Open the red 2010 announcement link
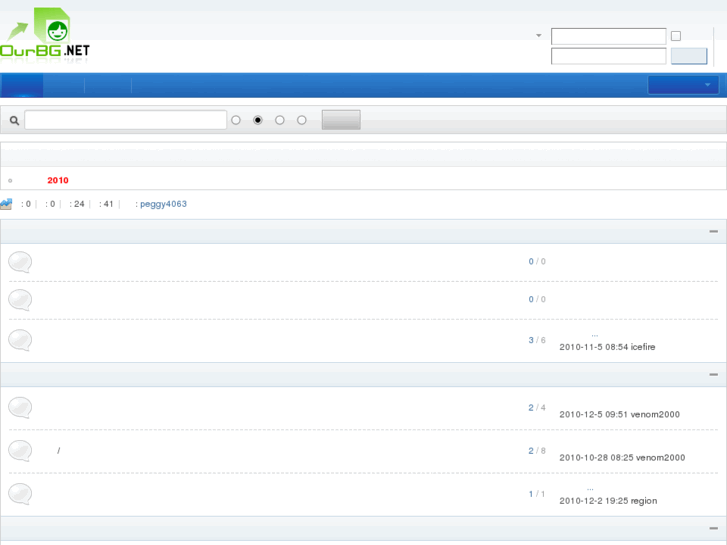This screenshot has height=545, width=727. pyautogui.click(x=58, y=180)
